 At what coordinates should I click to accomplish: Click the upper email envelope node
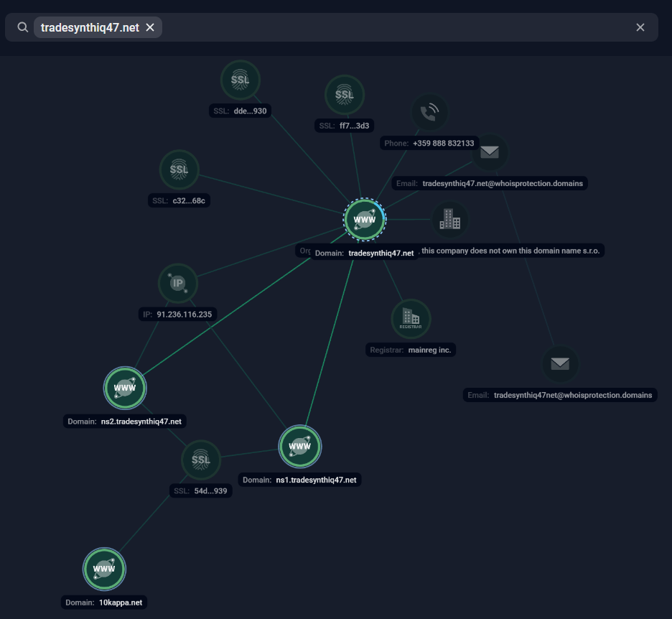pos(489,152)
